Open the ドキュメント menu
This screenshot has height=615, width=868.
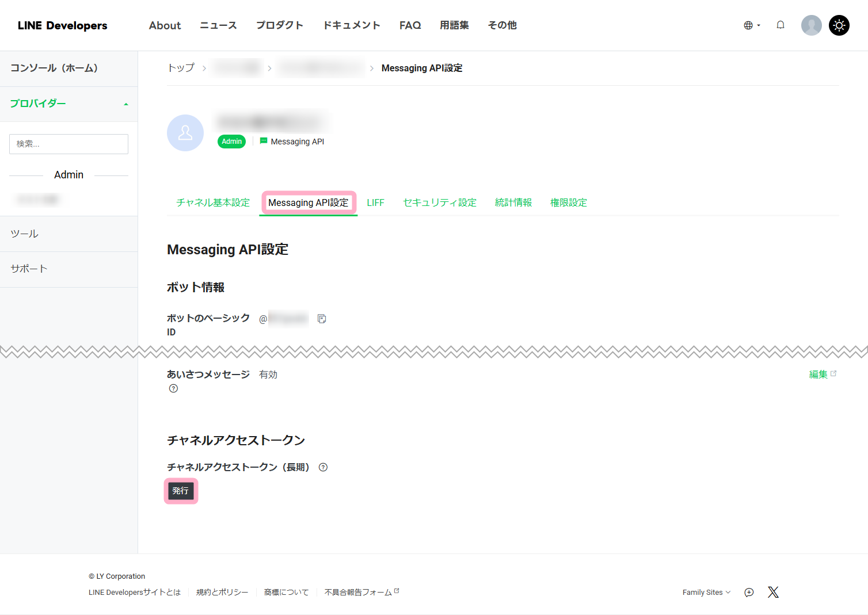point(351,25)
